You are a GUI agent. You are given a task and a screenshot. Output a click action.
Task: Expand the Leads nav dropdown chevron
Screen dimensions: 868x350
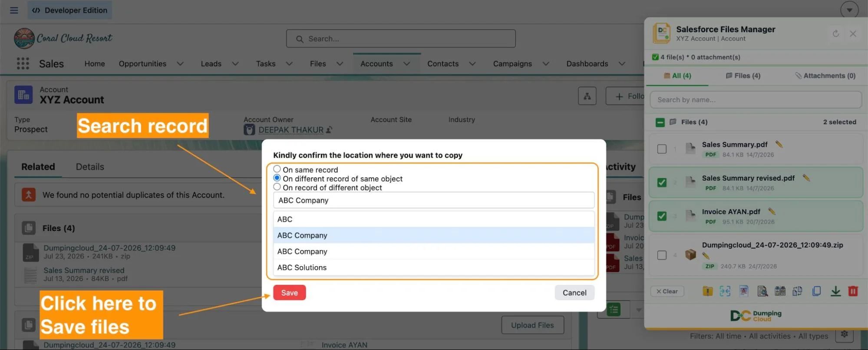pos(235,64)
